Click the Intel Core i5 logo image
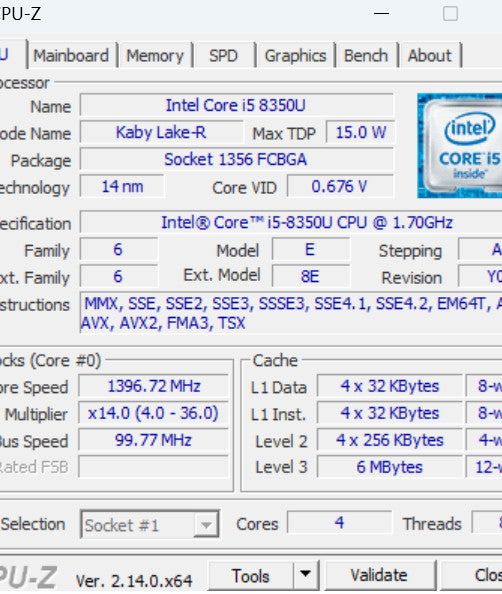This screenshot has height=594, width=502. point(460,145)
